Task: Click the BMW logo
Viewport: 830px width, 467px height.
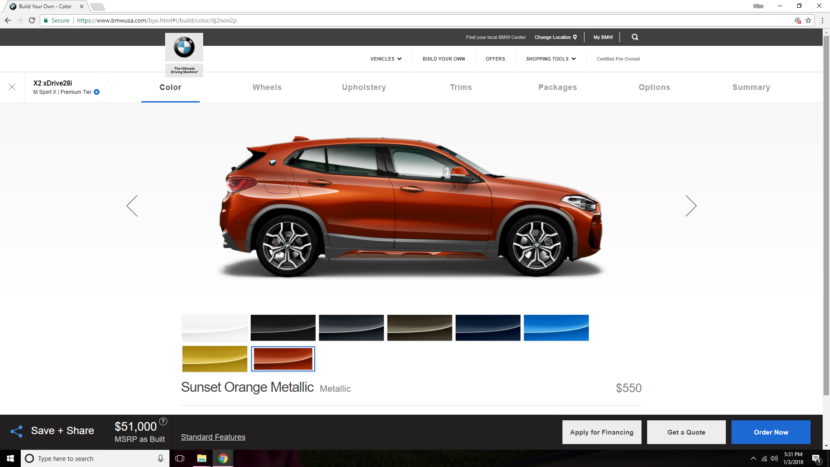Action: pyautogui.click(x=184, y=48)
